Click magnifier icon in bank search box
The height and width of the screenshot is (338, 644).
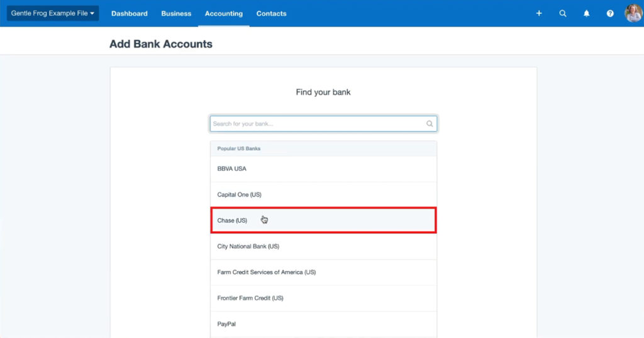[x=429, y=124]
